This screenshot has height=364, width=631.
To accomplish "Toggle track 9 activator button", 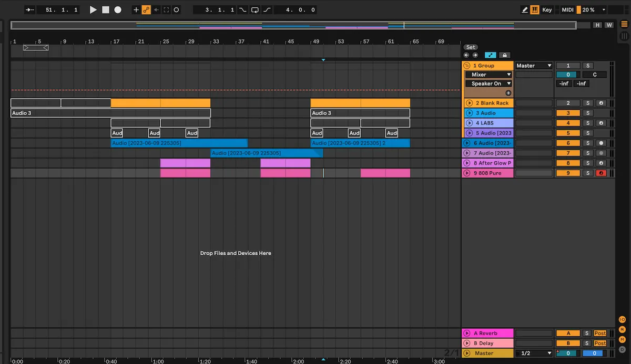I will click(568, 173).
